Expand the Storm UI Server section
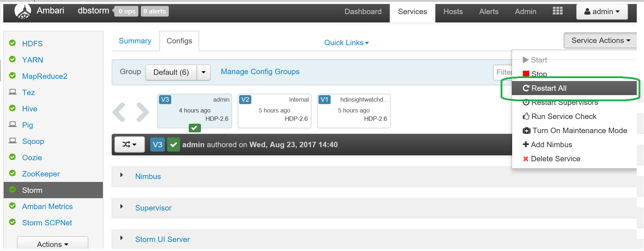This screenshot has height=251, width=644. coord(162,239)
